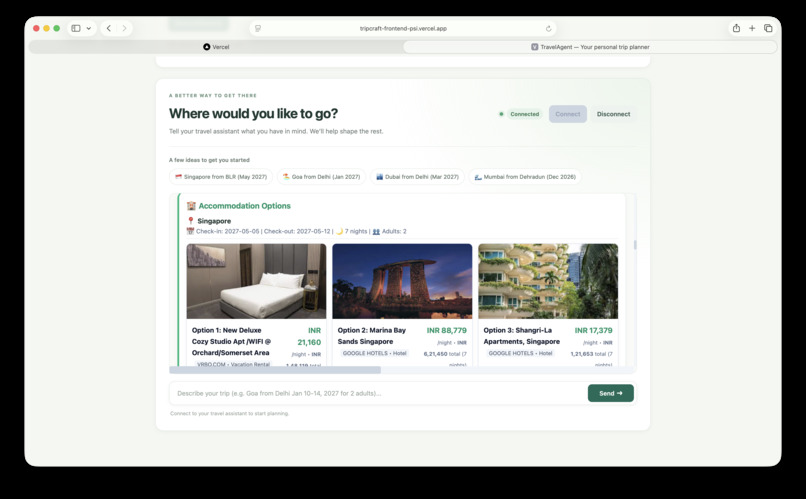This screenshot has width=806, height=499.
Task: Open the Marina Bay Sands photo
Action: [402, 281]
